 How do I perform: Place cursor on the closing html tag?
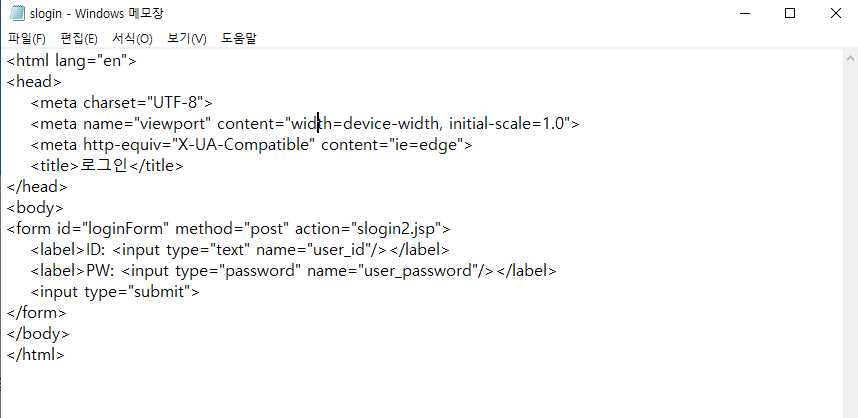tap(36, 354)
